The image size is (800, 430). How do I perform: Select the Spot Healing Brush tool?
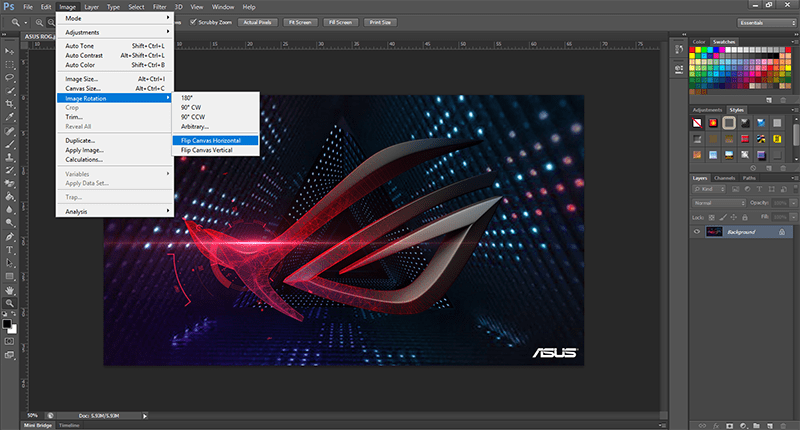pyautogui.click(x=10, y=131)
